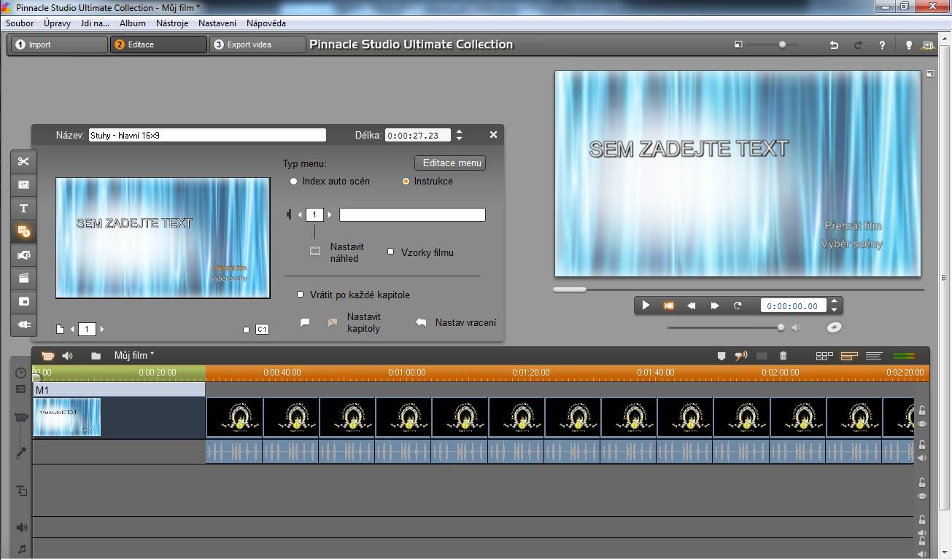The image size is (952, 560).
Task: Close the menu editor panel with X
Action: tap(493, 134)
